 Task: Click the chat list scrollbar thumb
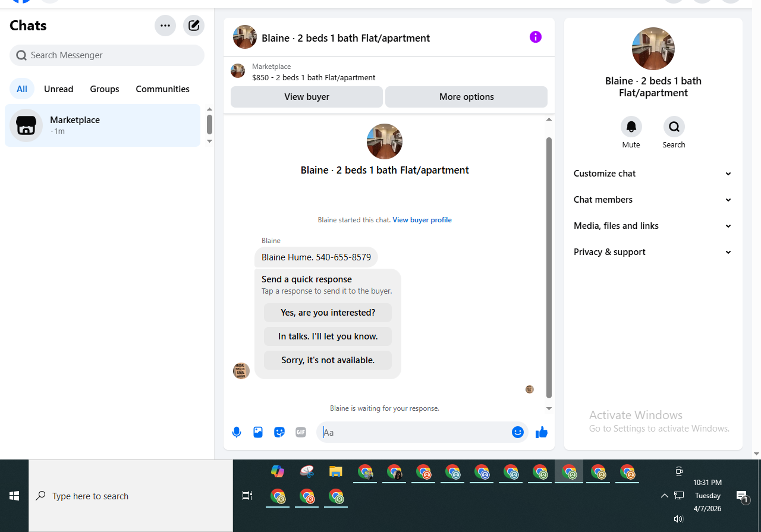(x=209, y=125)
